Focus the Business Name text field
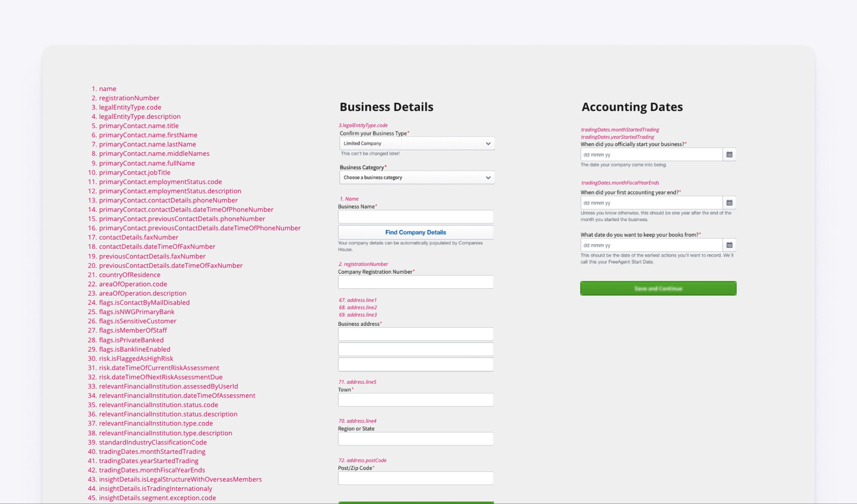Image resolution: width=857 pixels, height=504 pixels. click(415, 217)
